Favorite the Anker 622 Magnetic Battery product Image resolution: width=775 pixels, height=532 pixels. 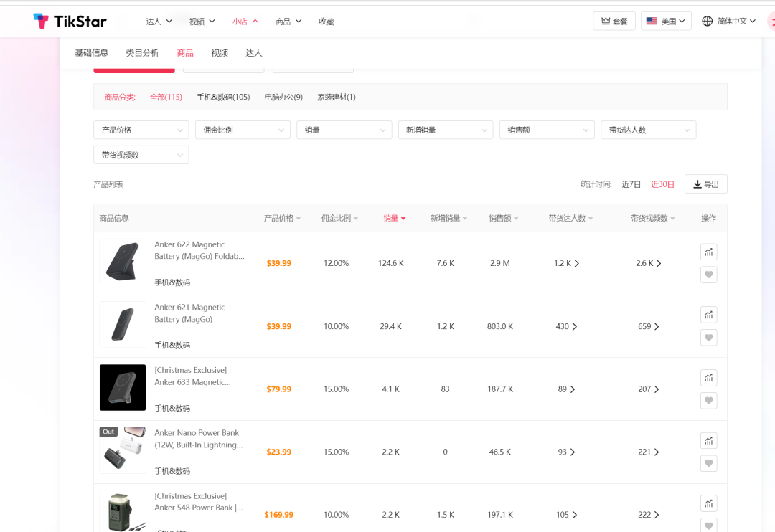(x=709, y=275)
